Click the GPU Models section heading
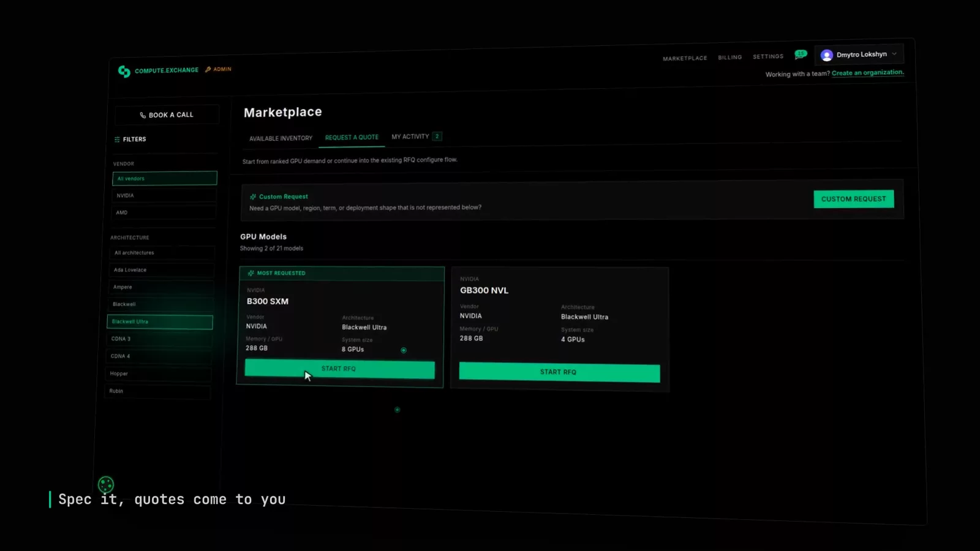This screenshot has width=980, height=551. (263, 237)
